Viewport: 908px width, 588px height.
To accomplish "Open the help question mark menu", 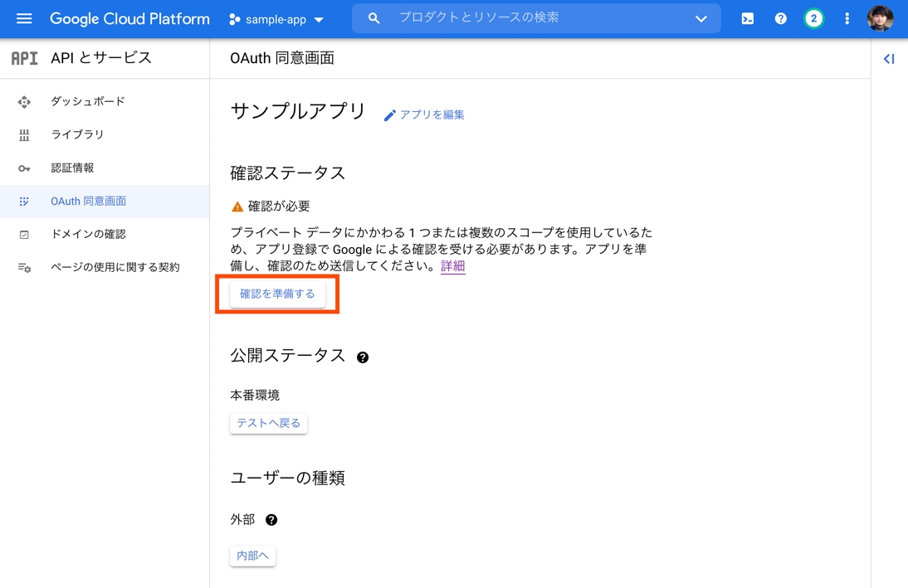I will (x=780, y=18).
